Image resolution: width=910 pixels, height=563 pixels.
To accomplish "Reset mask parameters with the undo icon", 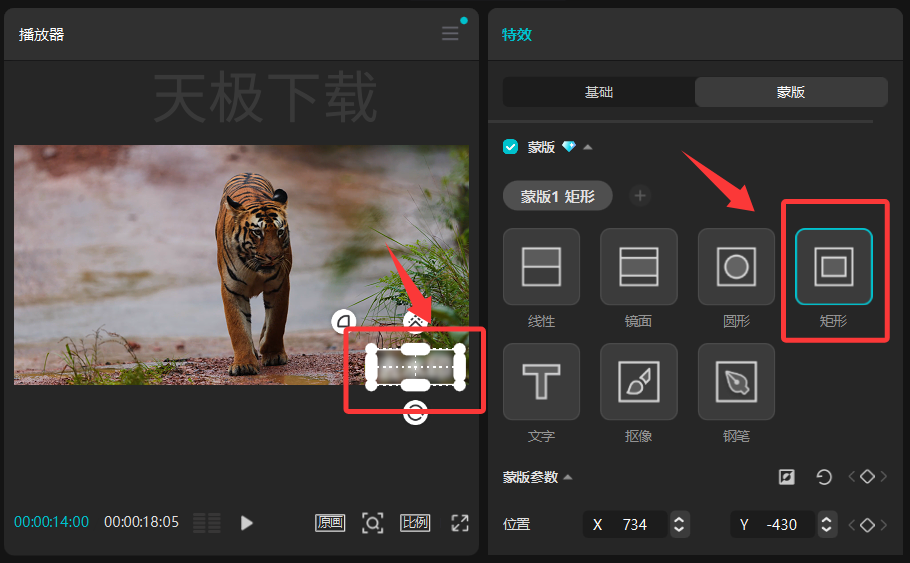I will (x=824, y=477).
